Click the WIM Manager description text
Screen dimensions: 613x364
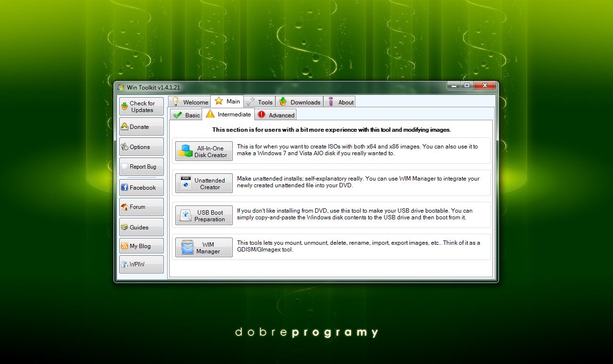tap(358, 246)
